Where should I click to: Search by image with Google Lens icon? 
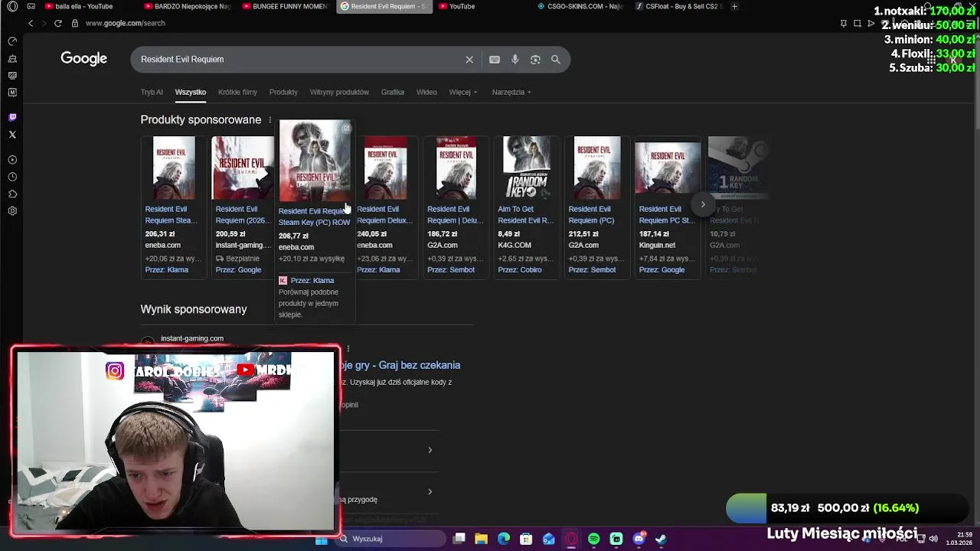point(535,60)
